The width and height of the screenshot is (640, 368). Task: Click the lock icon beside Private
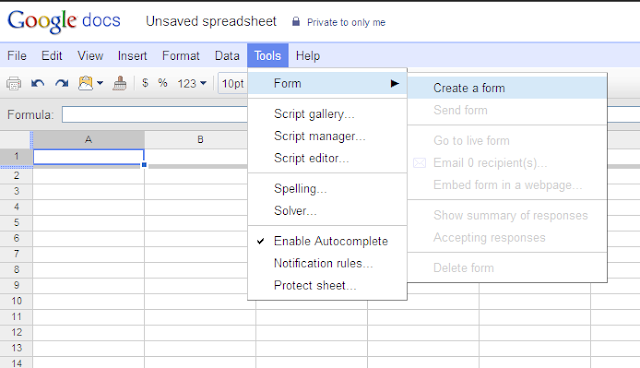tap(296, 22)
